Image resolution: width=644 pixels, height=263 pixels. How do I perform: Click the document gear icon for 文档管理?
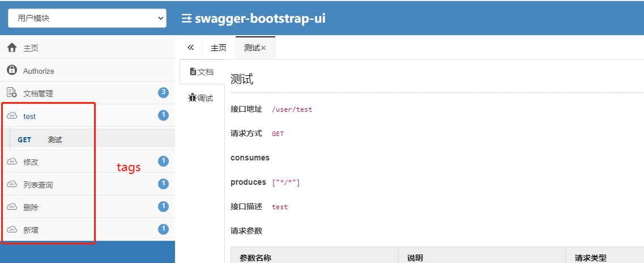click(12, 93)
